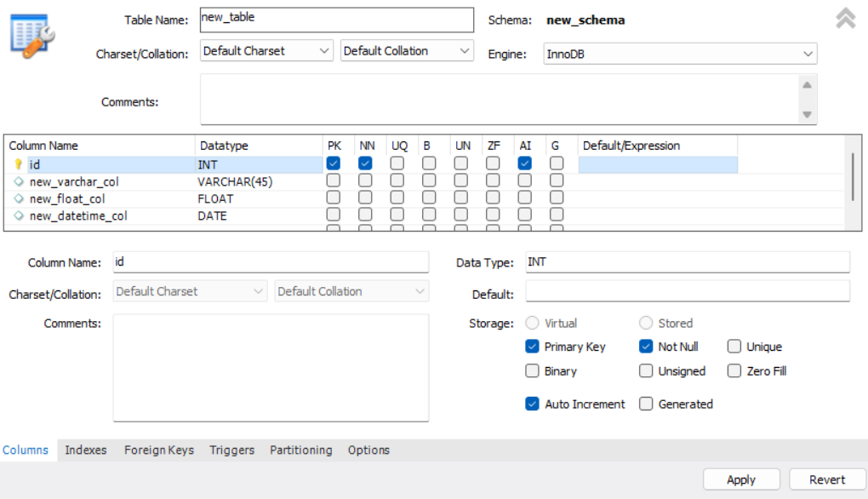
Task: Enable the Zero Fill checkbox
Action: click(x=734, y=370)
